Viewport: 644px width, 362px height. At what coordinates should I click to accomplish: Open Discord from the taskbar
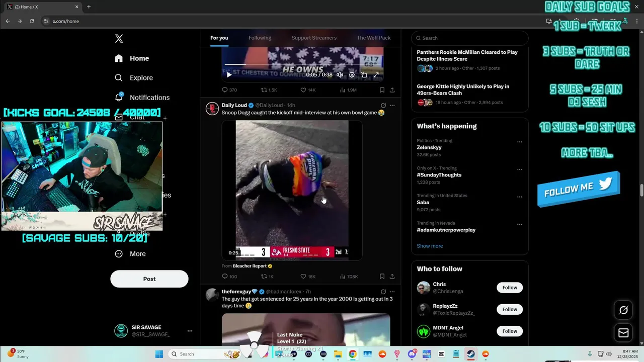tap(412, 354)
